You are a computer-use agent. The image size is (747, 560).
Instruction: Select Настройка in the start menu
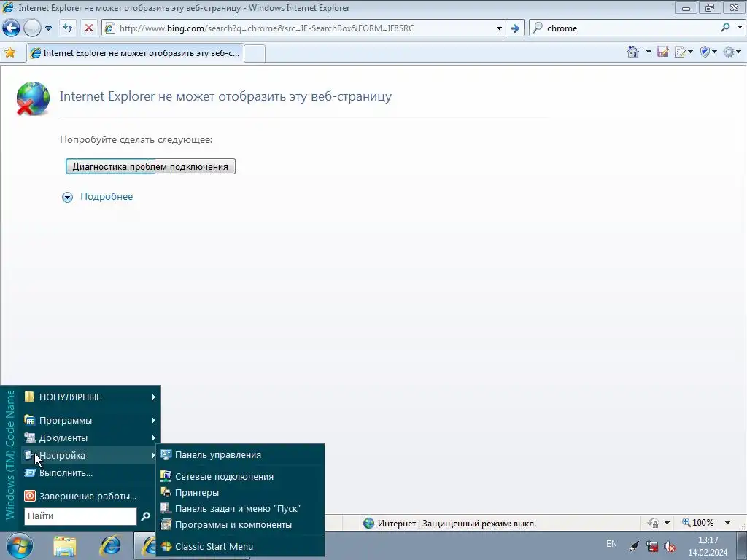pos(90,455)
